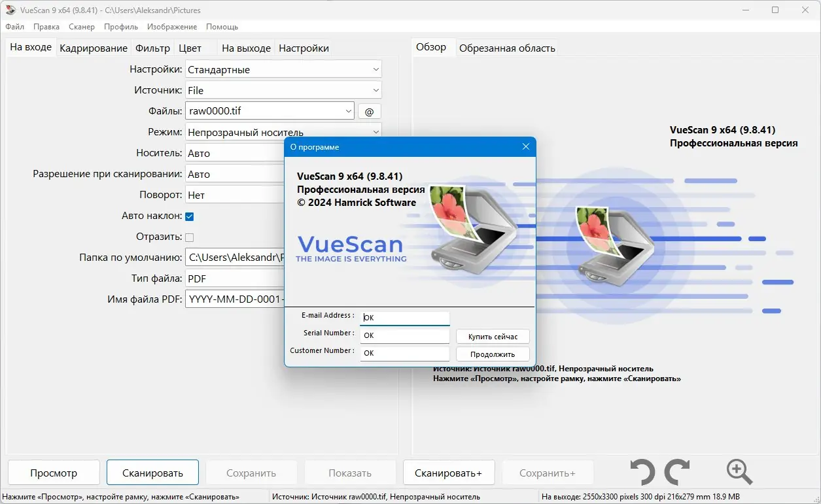821x504 pixels.
Task: Zoom in using the magnifier icon
Action: (739, 472)
